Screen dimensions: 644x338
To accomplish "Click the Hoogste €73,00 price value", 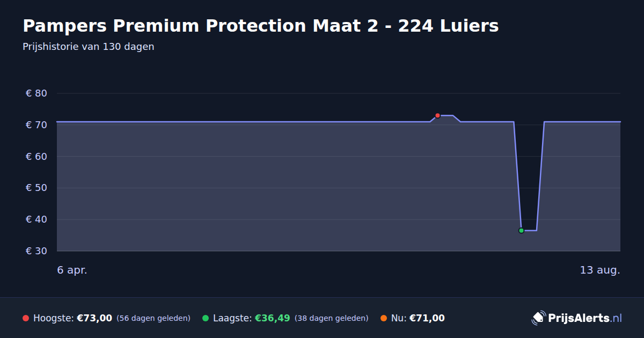I will pyautogui.click(x=94, y=318).
